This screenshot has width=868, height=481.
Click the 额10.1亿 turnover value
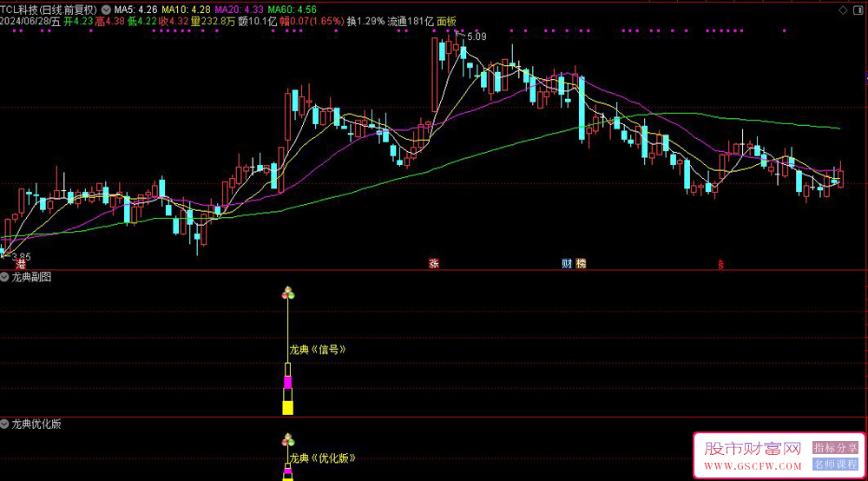pyautogui.click(x=258, y=22)
